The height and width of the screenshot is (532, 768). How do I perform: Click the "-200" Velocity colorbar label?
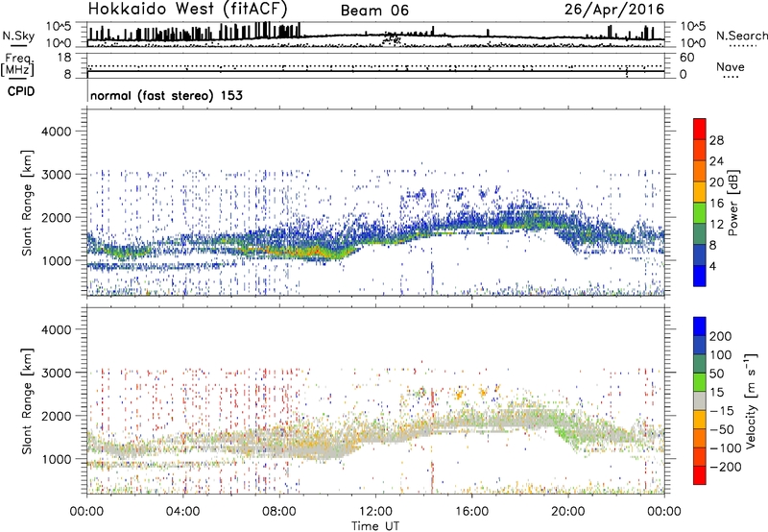tap(726, 467)
